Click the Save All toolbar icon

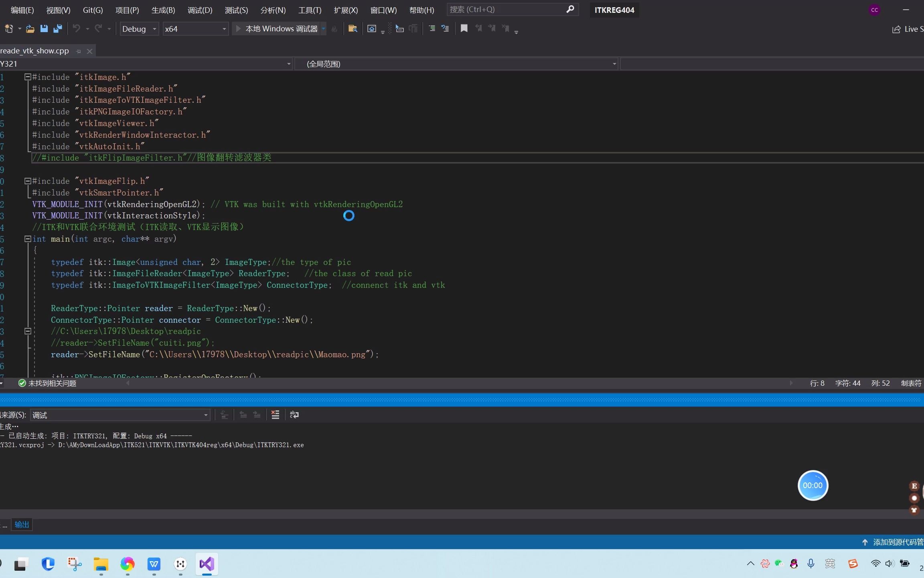coord(58,28)
